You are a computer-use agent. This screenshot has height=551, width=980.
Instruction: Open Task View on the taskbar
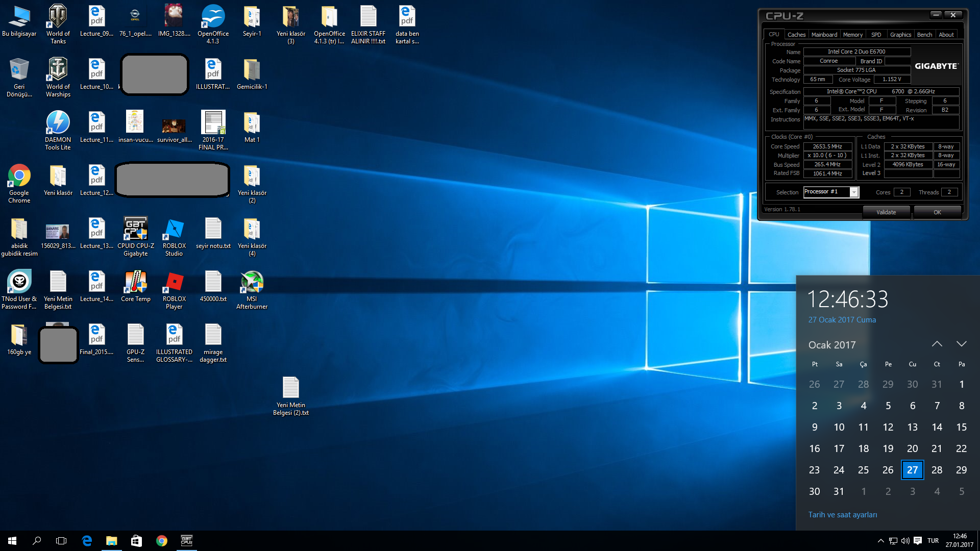click(x=61, y=541)
